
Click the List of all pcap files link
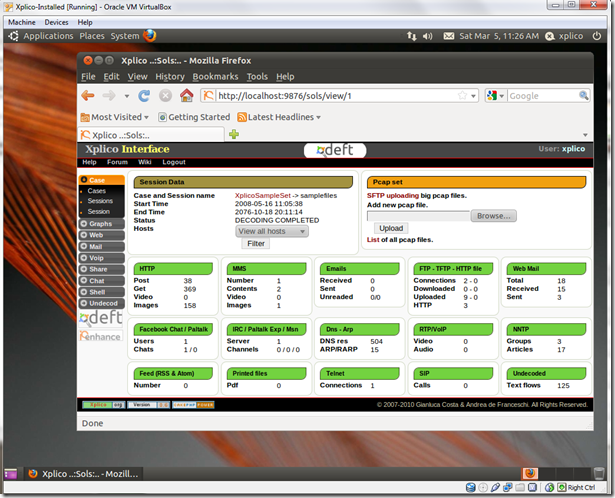coord(373,240)
